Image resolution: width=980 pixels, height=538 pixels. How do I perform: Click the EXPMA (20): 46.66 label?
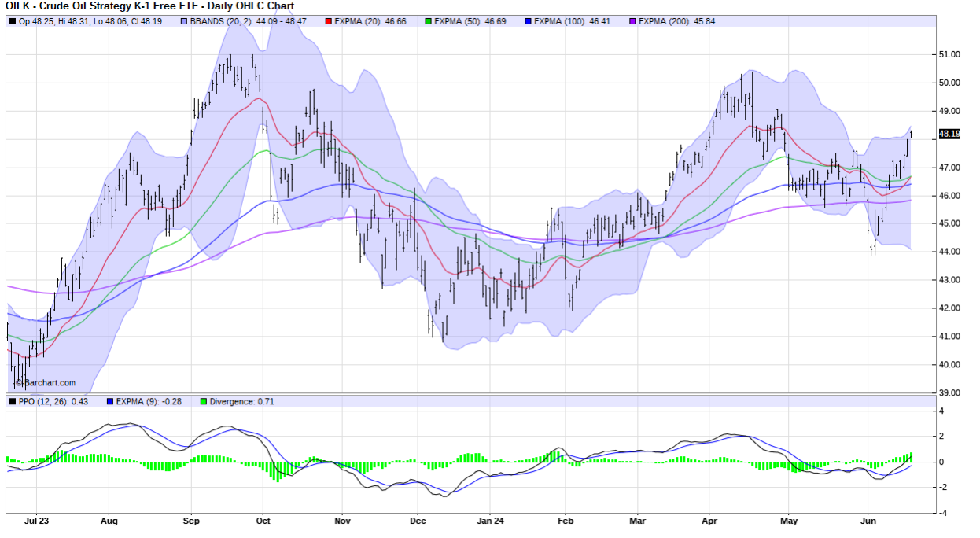(370, 20)
